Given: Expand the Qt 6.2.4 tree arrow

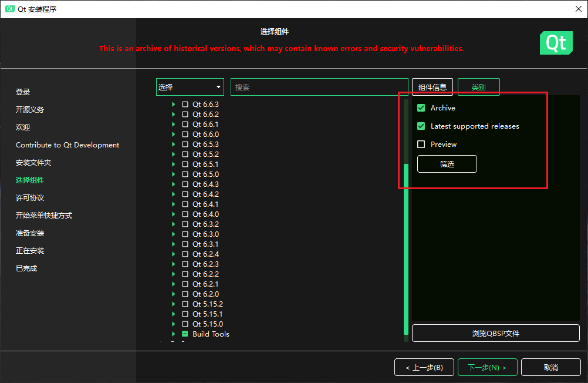Looking at the screenshot, I should pyautogui.click(x=173, y=254).
